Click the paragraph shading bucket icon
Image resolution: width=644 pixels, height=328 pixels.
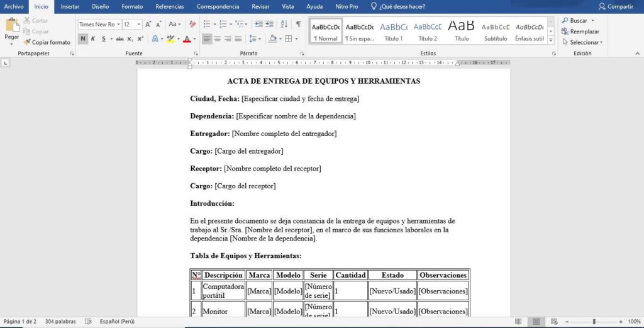click(273, 38)
